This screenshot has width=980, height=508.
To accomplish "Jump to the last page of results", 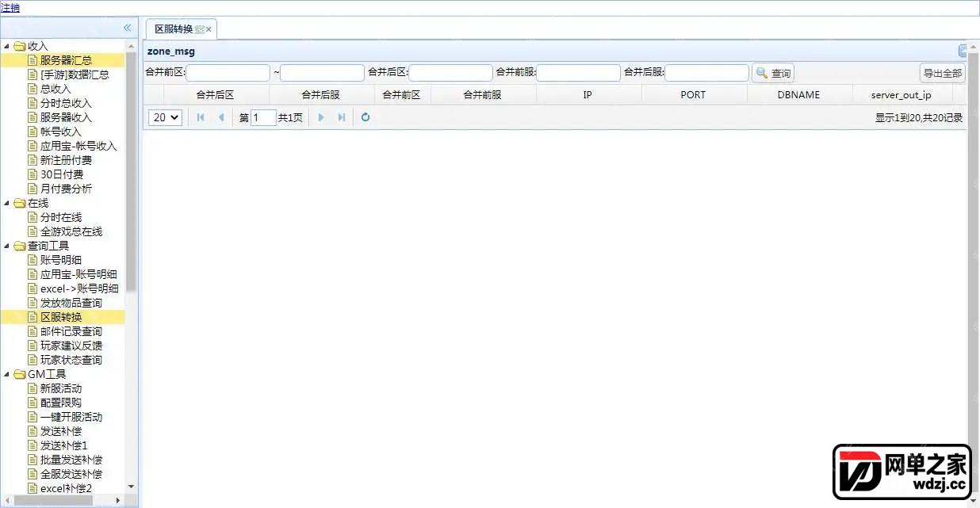I will [x=342, y=117].
